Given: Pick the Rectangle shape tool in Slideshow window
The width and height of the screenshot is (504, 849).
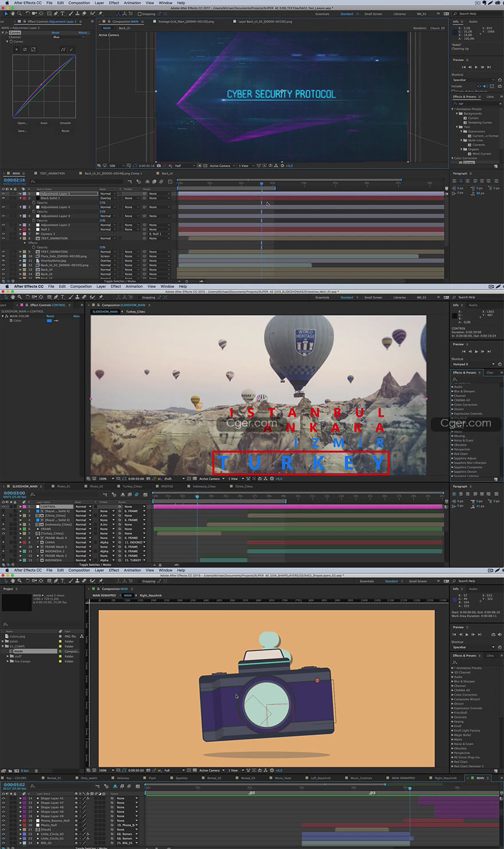Looking at the screenshot, I should click(x=49, y=297).
